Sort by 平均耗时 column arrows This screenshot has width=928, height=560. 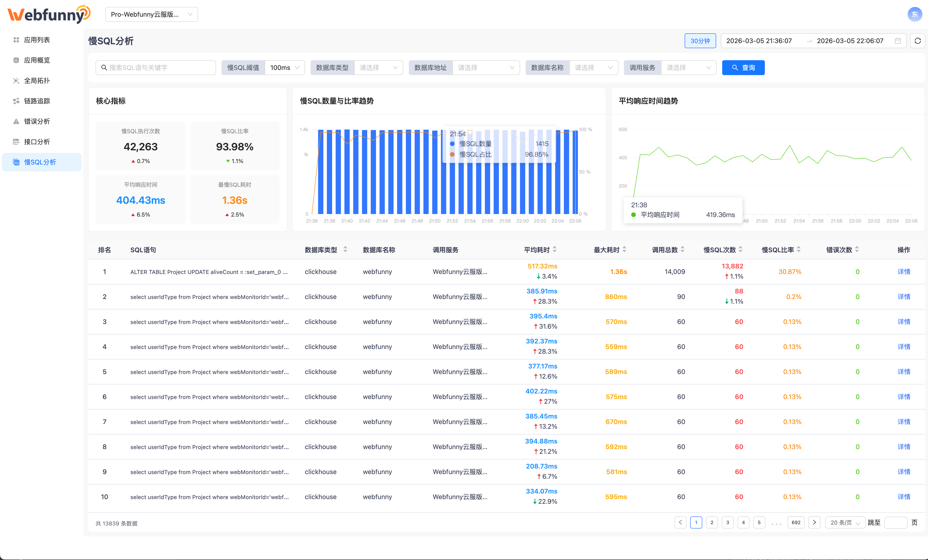click(x=554, y=249)
